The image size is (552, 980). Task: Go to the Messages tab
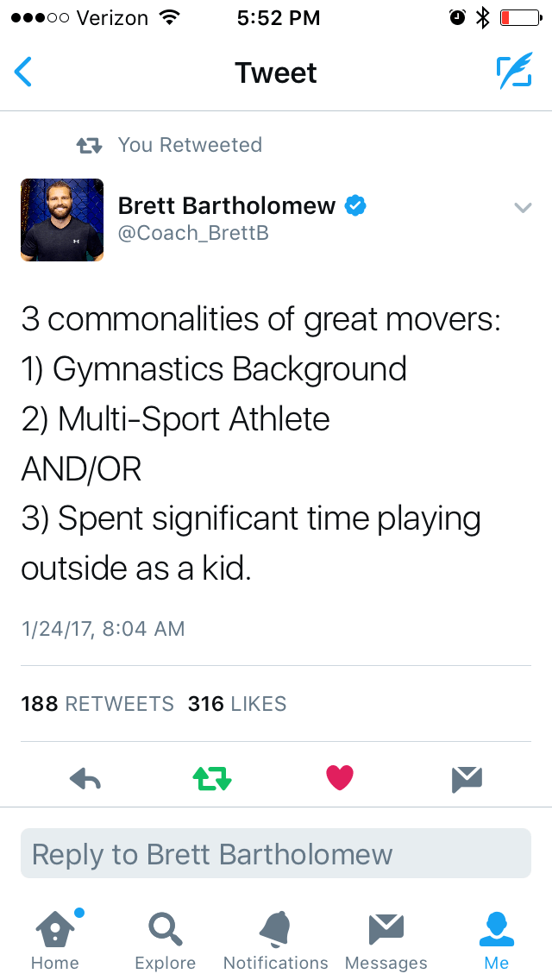click(x=386, y=939)
